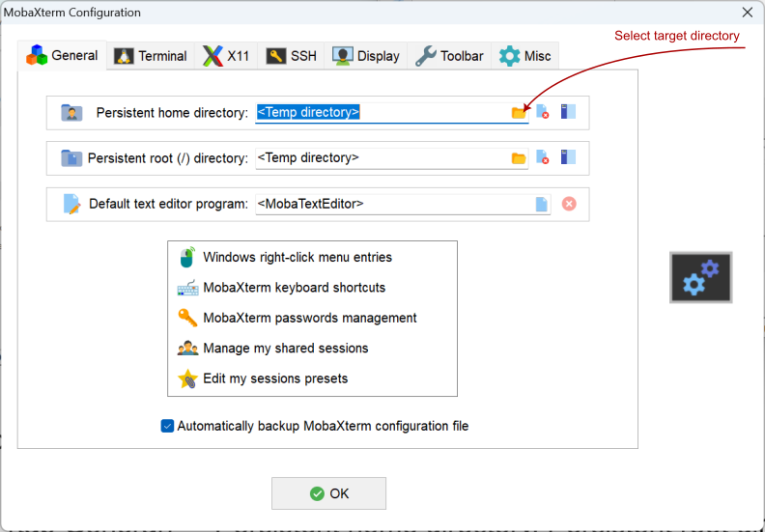This screenshot has height=532, width=765.
Task: Switch to the Misc tab
Action: 524,56
